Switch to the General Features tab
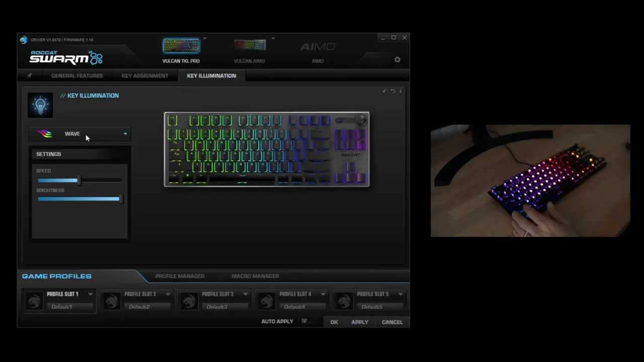Image resolution: width=644 pixels, height=362 pixels. (x=77, y=76)
